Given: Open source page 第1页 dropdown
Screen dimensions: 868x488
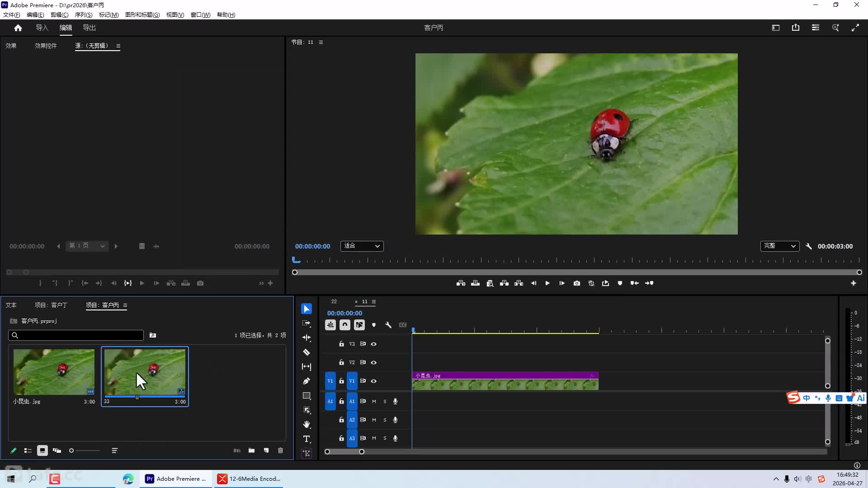Looking at the screenshot, I should (x=87, y=246).
